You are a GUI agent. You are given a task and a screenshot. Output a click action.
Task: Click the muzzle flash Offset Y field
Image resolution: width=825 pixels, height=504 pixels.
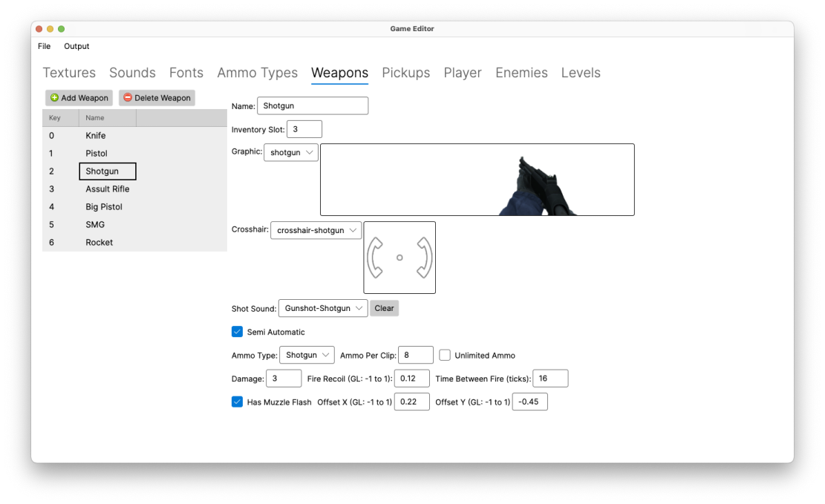click(x=530, y=402)
